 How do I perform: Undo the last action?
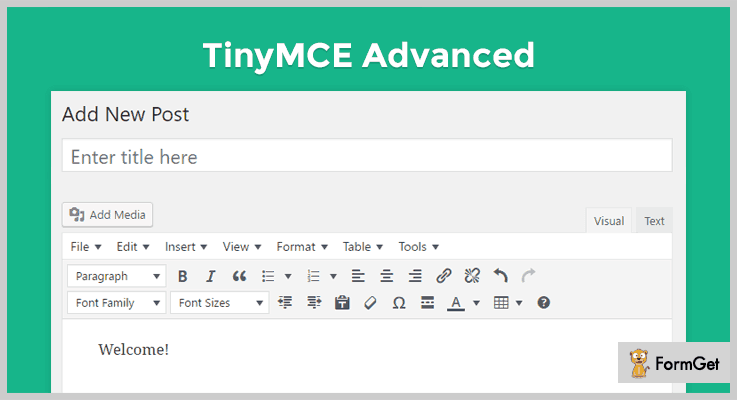pos(501,276)
